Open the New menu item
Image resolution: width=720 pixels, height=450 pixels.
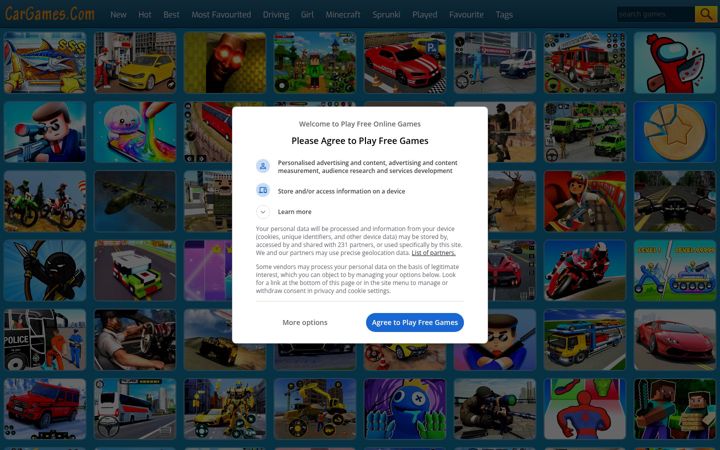[x=118, y=15]
